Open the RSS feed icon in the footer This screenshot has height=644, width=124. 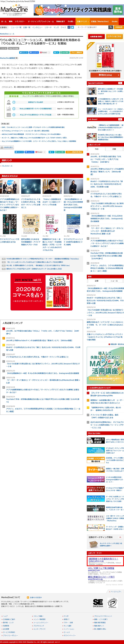(x=28, y=597)
